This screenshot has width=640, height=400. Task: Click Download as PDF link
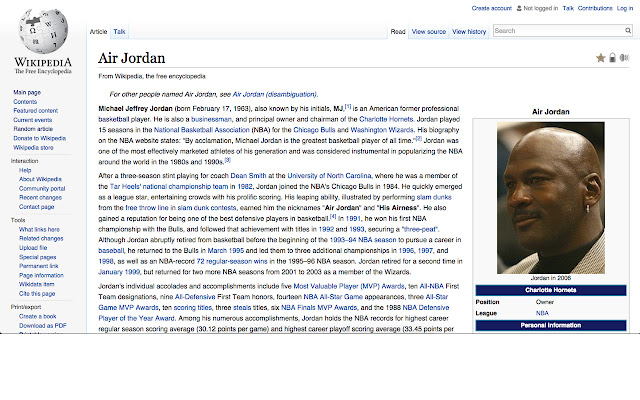[42, 326]
